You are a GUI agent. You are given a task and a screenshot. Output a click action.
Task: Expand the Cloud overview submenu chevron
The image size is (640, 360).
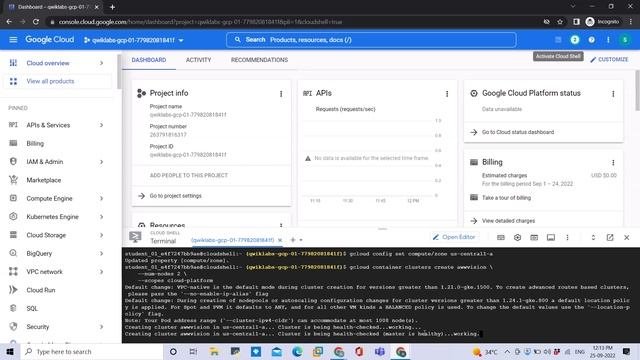[101, 63]
